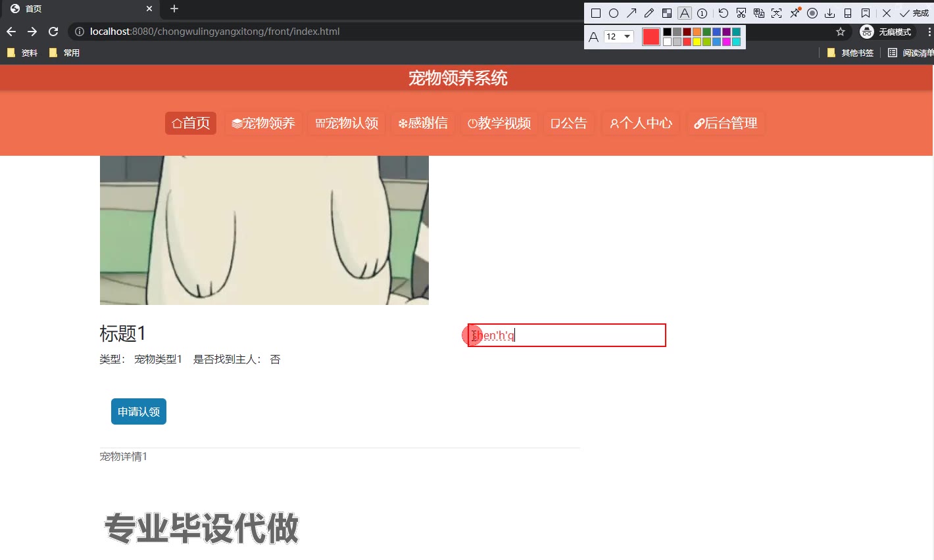This screenshot has width=934, height=560.
Task: Pick the cyan color swatch
Action: [x=736, y=41]
